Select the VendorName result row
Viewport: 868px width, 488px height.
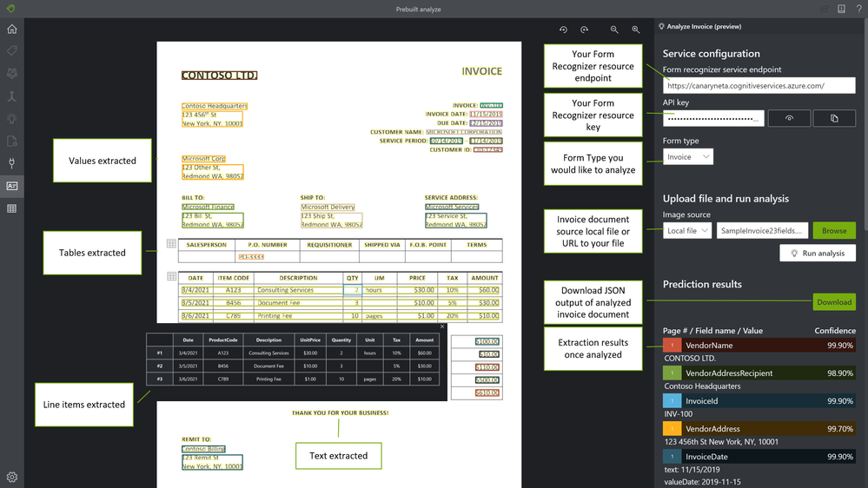[759, 345]
